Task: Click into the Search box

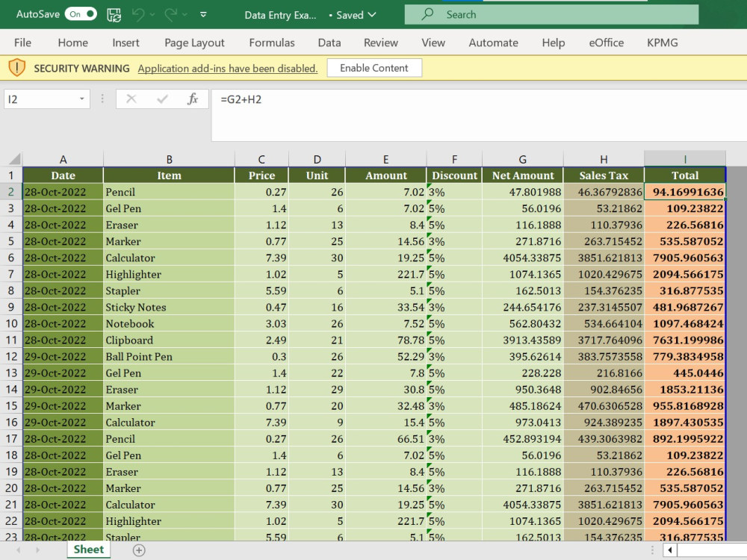Action: pyautogui.click(x=552, y=14)
